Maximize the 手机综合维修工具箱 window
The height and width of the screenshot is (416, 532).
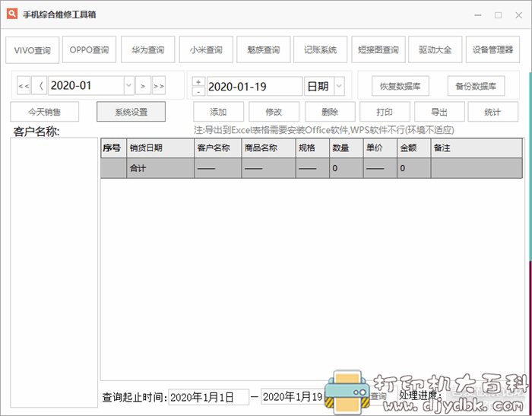point(498,15)
